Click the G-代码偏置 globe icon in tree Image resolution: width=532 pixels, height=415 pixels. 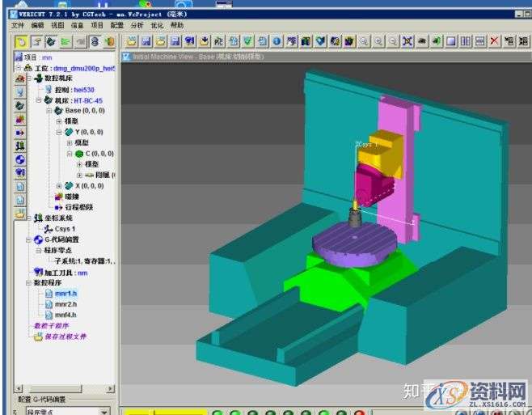point(39,240)
